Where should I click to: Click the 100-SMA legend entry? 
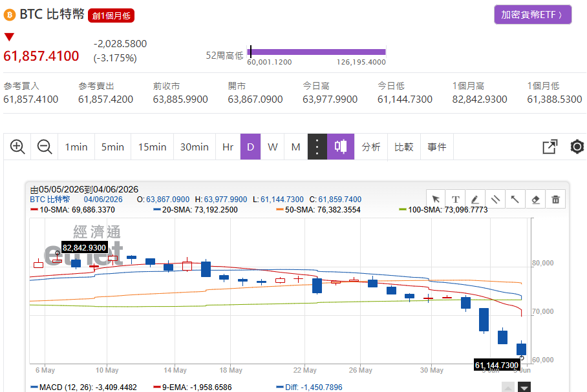[x=443, y=210]
